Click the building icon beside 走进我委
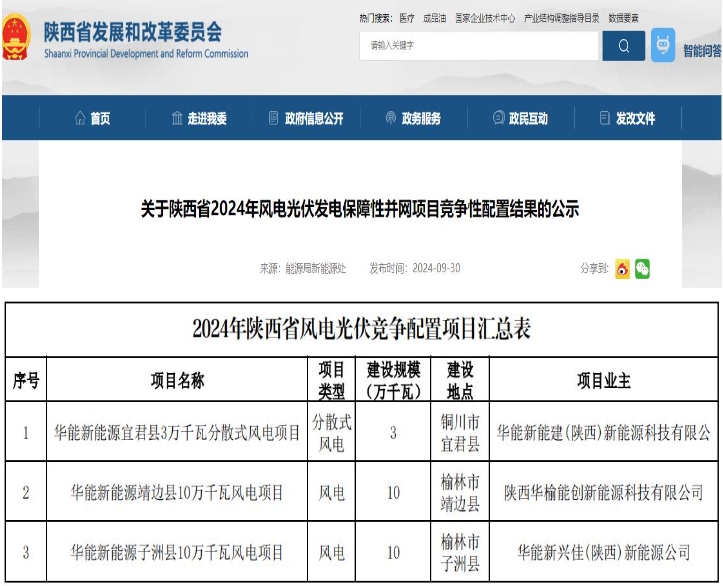Image resolution: width=723 pixels, height=586 pixels. click(x=177, y=119)
